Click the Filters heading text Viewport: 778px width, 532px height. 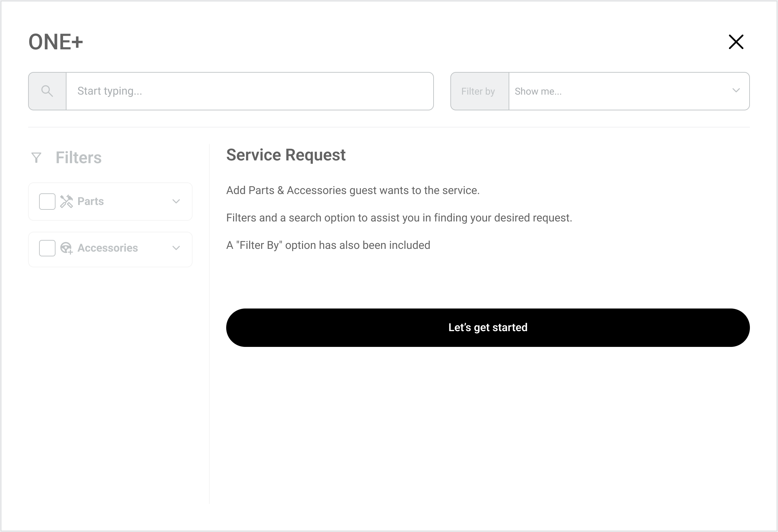(x=78, y=158)
